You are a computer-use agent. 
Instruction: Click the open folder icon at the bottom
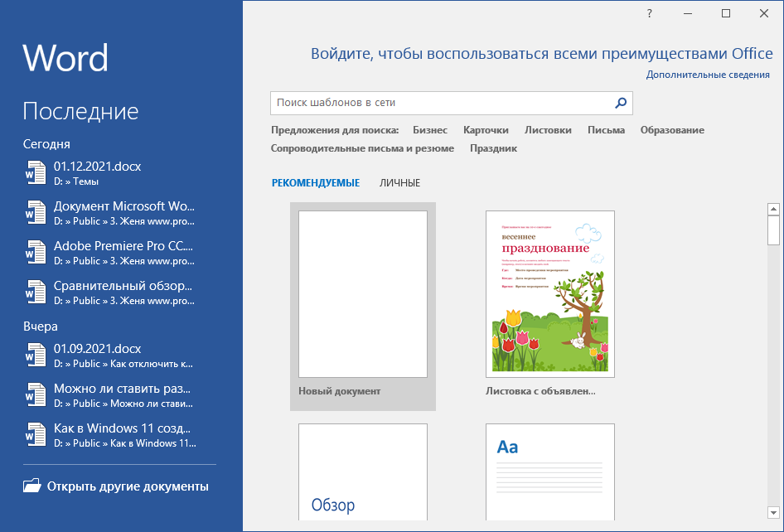[32, 486]
